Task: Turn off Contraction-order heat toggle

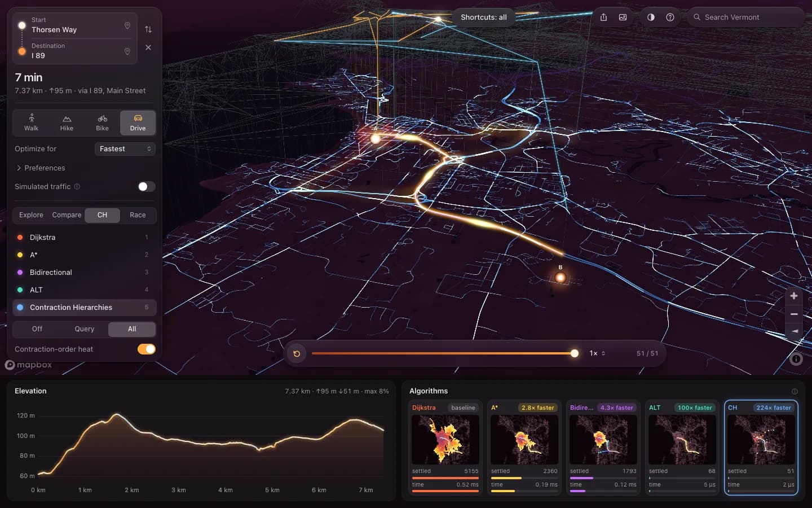Action: (147, 349)
